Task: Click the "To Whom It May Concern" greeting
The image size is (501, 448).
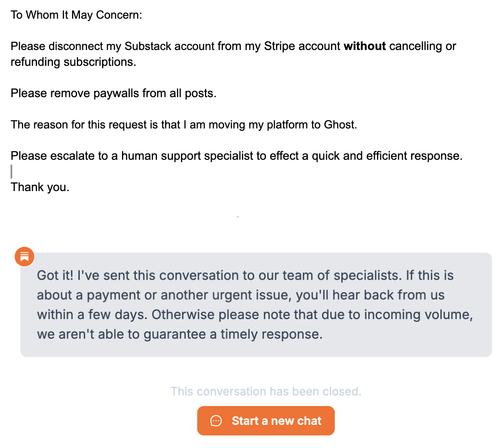Action: (x=76, y=15)
